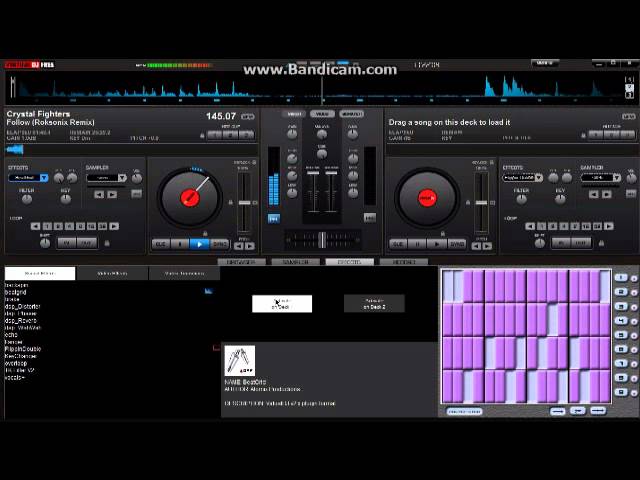640x480 pixels.
Task: Switch mixer to Scratch panel
Action: [x=351, y=114]
